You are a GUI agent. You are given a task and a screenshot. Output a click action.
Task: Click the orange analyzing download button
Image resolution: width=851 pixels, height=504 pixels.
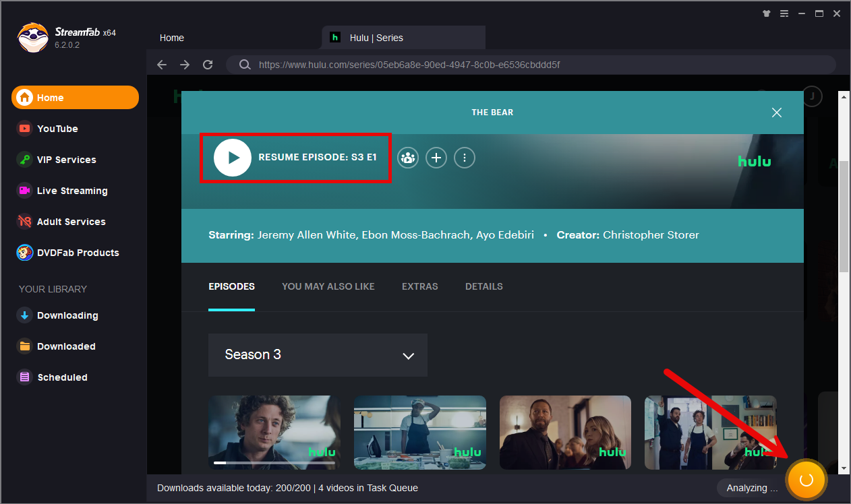click(806, 480)
